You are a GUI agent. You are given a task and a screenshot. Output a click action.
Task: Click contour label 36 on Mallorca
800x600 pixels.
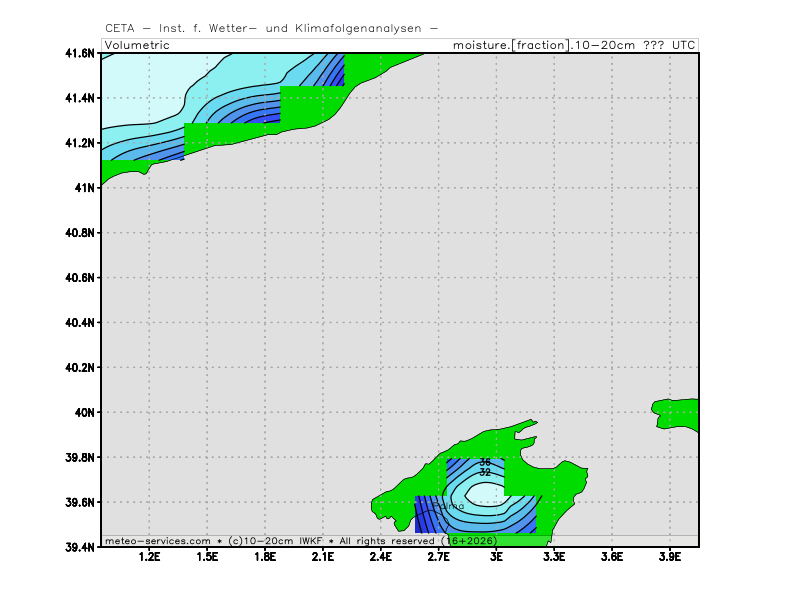[485, 462]
